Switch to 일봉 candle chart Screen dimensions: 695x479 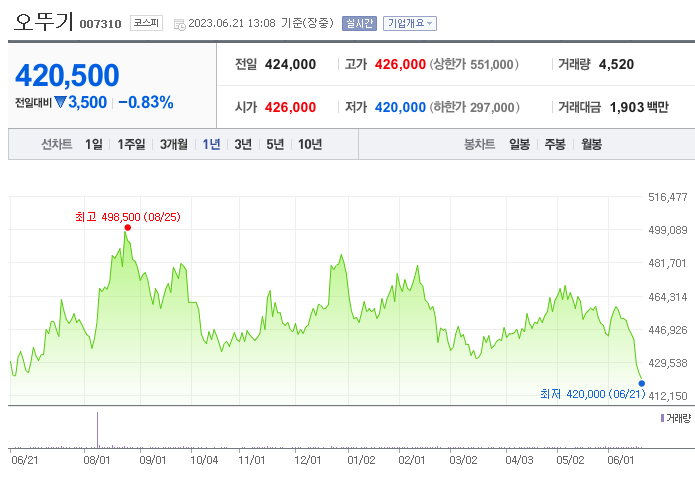(519, 144)
